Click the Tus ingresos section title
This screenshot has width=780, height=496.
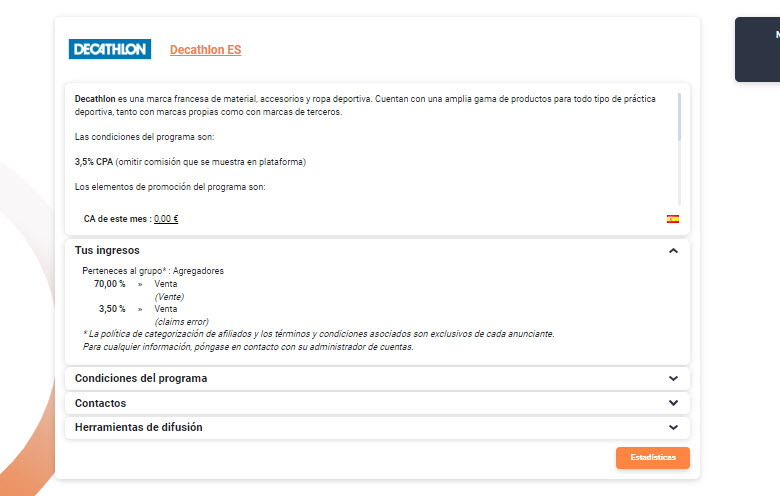click(107, 250)
